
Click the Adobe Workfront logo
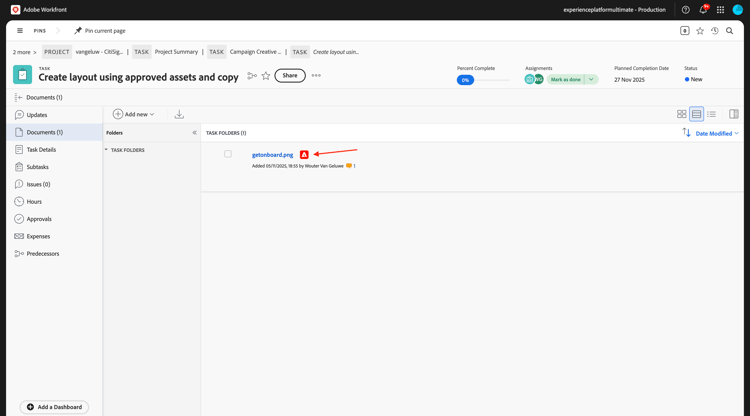point(15,10)
